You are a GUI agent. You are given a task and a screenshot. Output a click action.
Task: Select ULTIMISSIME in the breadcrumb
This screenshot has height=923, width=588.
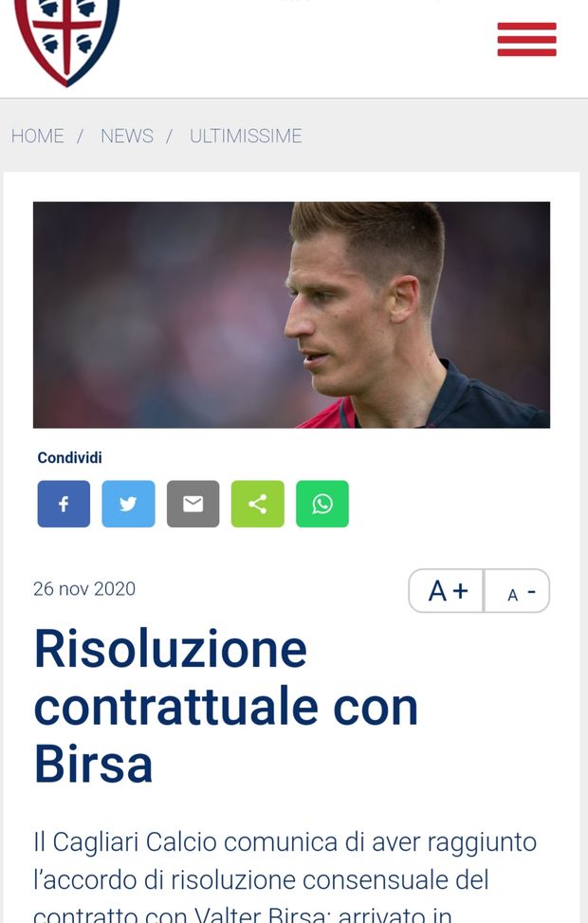coord(246,136)
